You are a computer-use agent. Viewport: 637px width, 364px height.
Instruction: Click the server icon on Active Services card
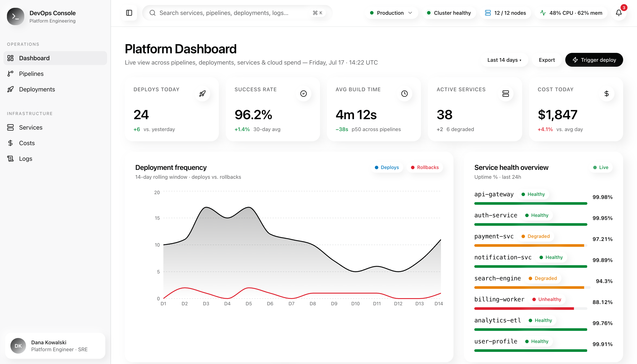point(505,94)
